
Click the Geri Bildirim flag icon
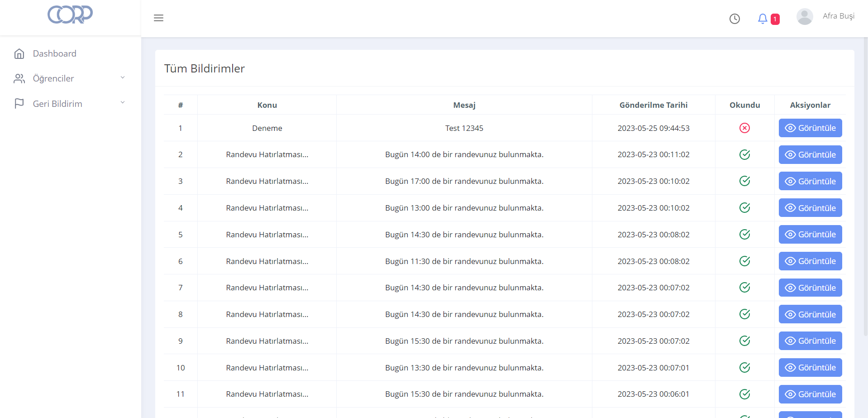click(19, 104)
